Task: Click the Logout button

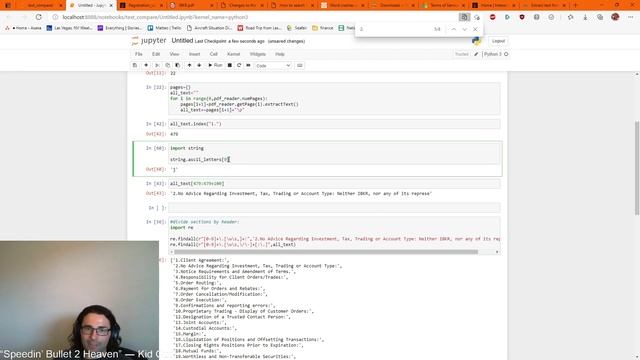Action: click(498, 41)
